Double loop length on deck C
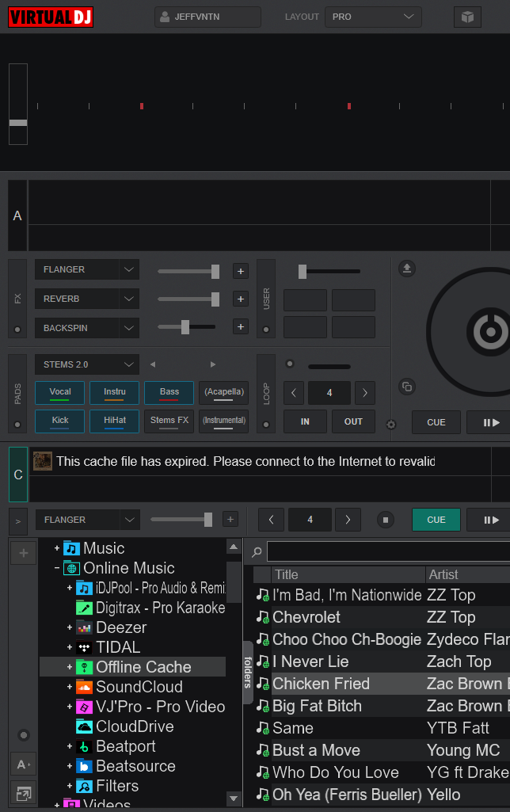 [x=348, y=520]
